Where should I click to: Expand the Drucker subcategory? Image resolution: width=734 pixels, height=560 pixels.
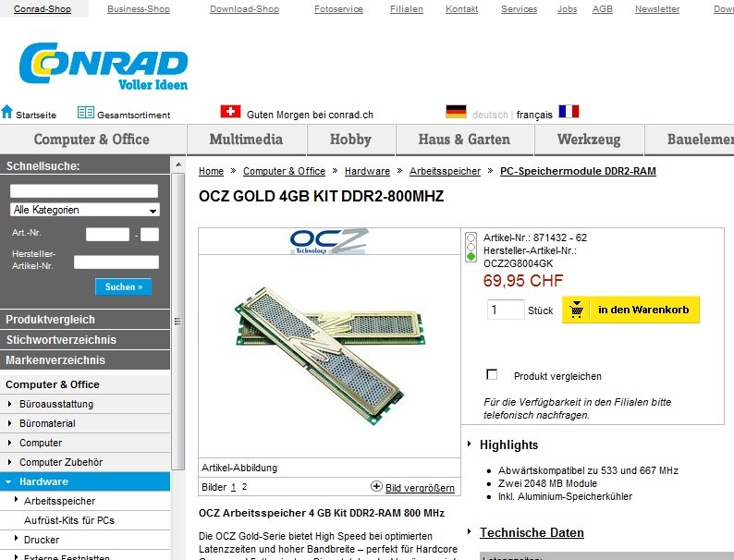16,539
